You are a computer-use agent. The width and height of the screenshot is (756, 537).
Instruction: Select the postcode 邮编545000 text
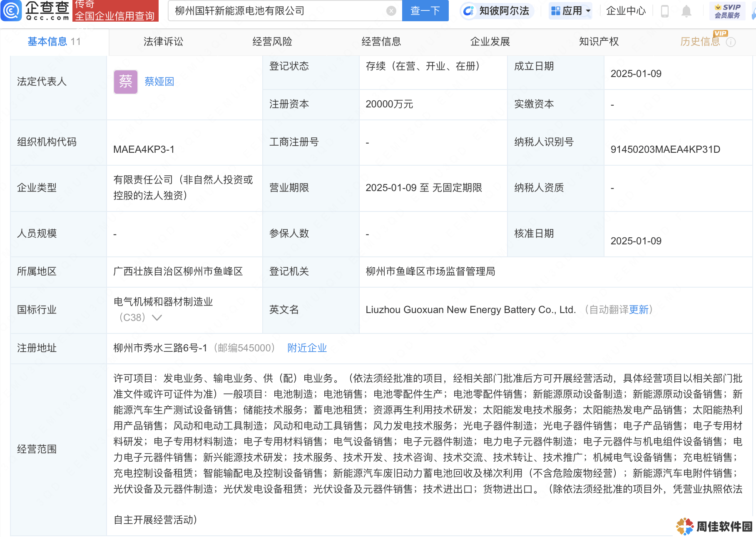tap(244, 348)
